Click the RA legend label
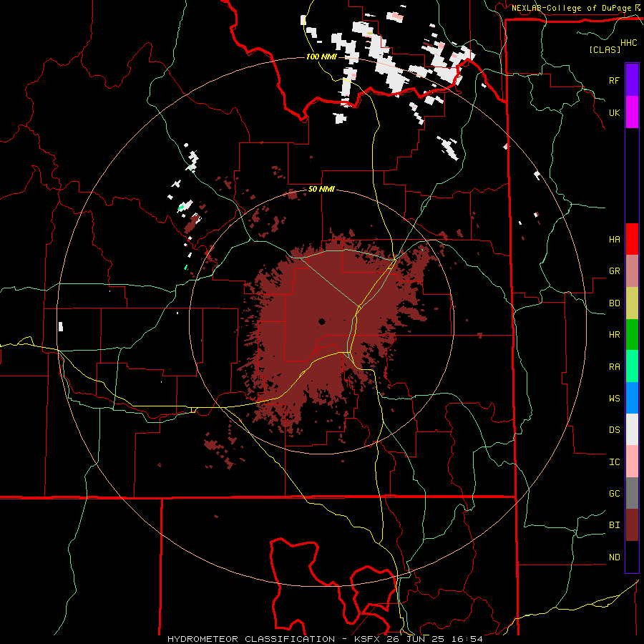644x644 pixels. coord(614,367)
